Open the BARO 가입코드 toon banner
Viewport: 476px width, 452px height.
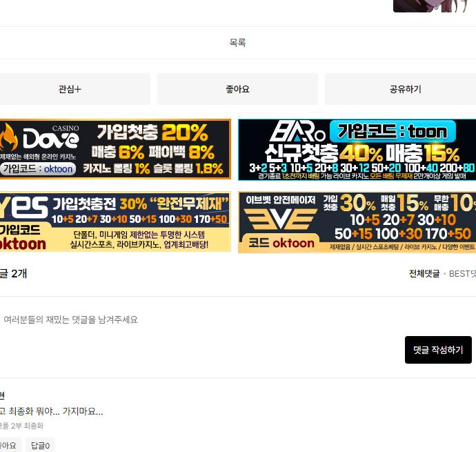[357, 150]
